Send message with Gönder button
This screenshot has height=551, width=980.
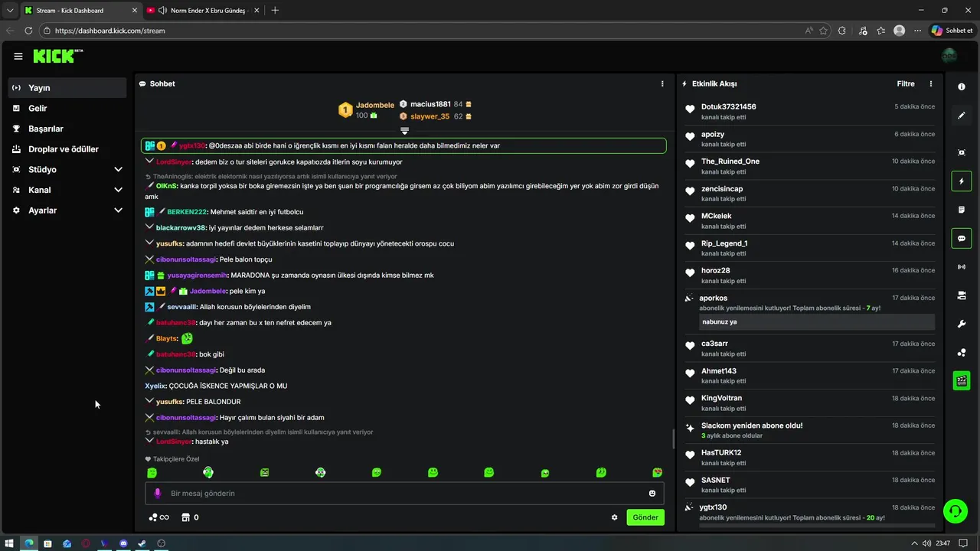(645, 517)
